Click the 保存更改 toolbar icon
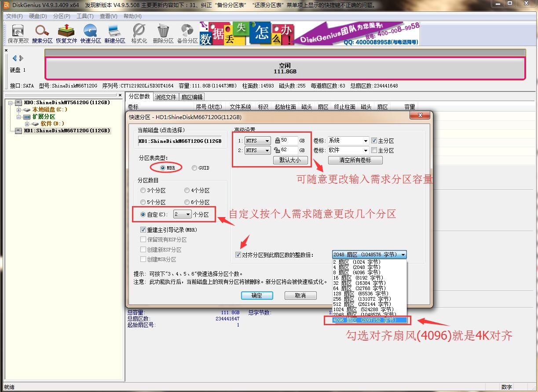Screen dimensions: 538x392 pos(18,33)
